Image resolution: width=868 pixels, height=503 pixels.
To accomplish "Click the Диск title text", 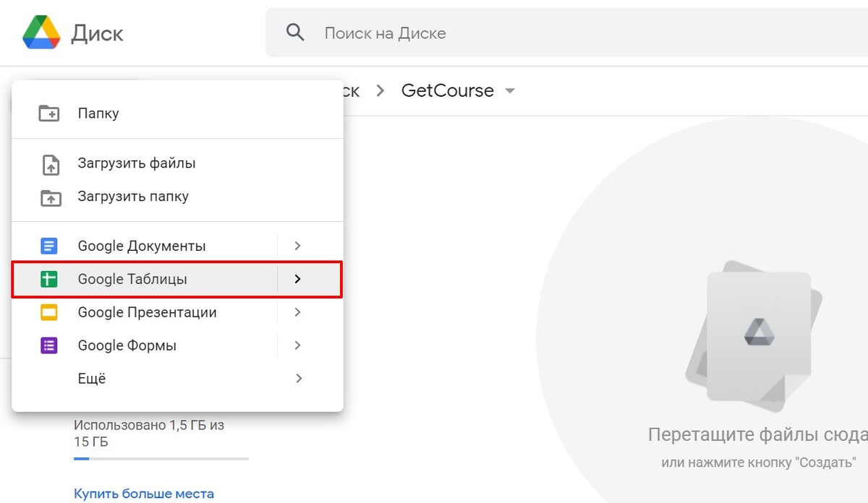I will coord(97,33).
